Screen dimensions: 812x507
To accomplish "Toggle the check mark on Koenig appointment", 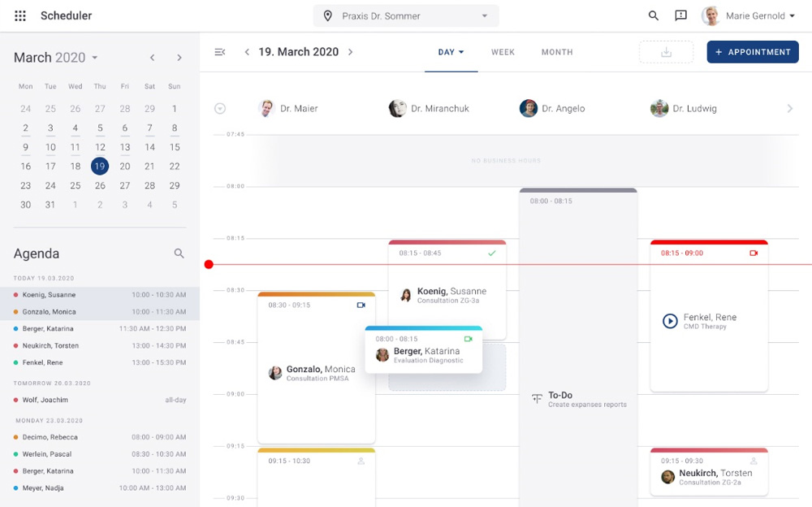I will [491, 253].
